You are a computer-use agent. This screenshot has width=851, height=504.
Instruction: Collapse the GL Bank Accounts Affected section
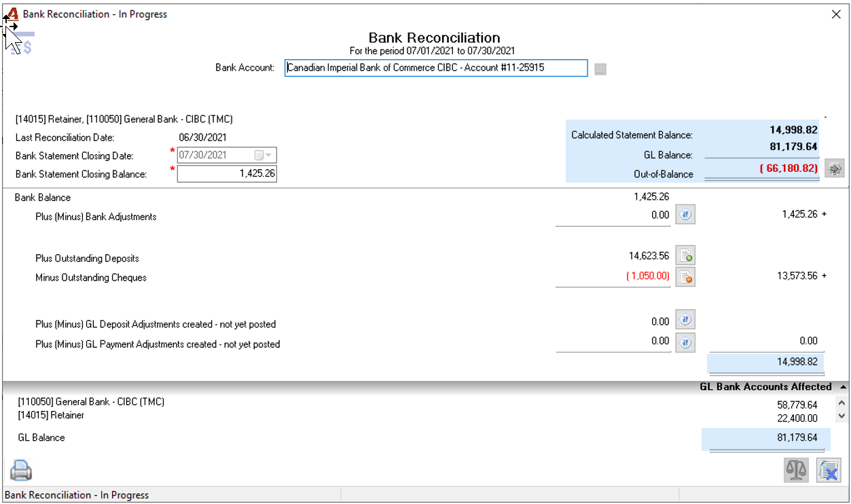click(843, 386)
